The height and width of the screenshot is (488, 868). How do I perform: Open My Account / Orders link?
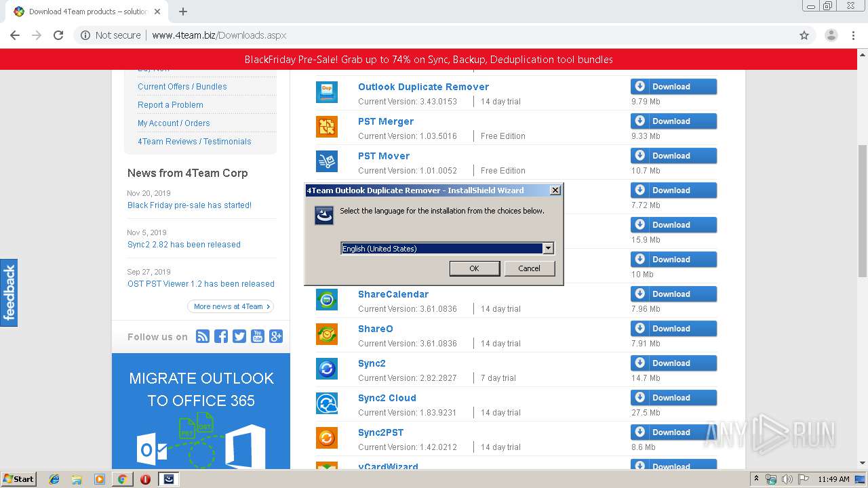pyautogui.click(x=174, y=123)
